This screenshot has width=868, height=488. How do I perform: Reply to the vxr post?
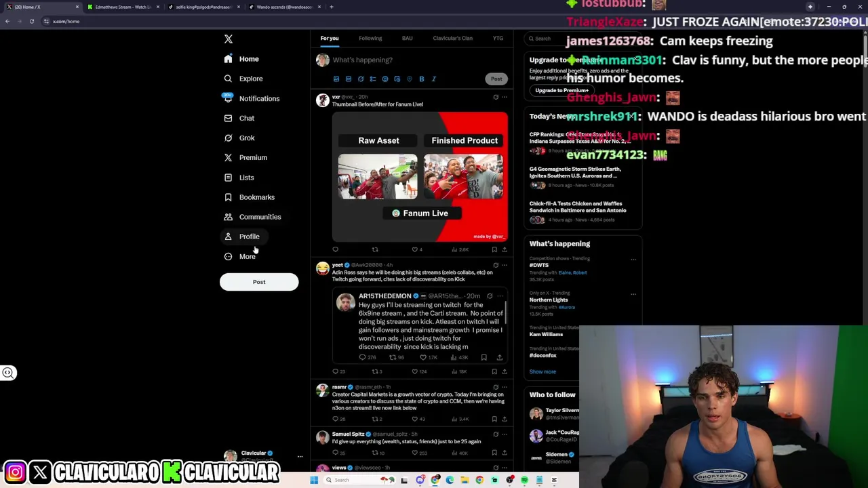(335, 249)
